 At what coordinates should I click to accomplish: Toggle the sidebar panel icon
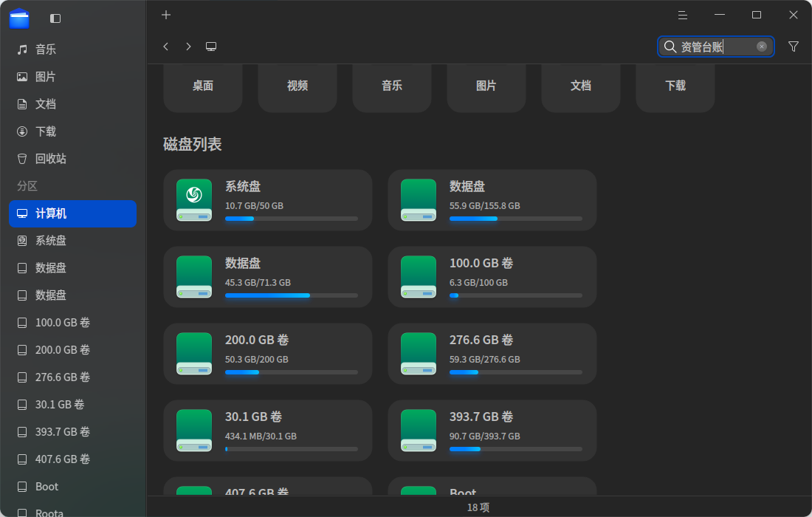click(55, 18)
